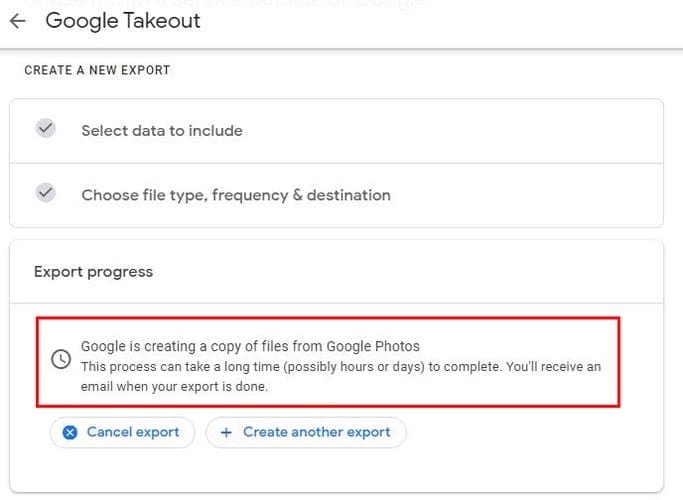Create another export
The image size is (683, 500).
(x=306, y=432)
